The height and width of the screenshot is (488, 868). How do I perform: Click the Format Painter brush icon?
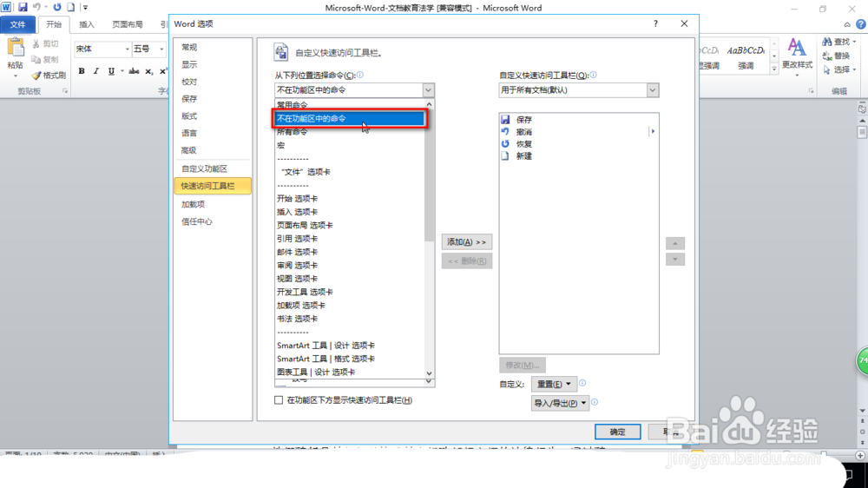(x=36, y=76)
